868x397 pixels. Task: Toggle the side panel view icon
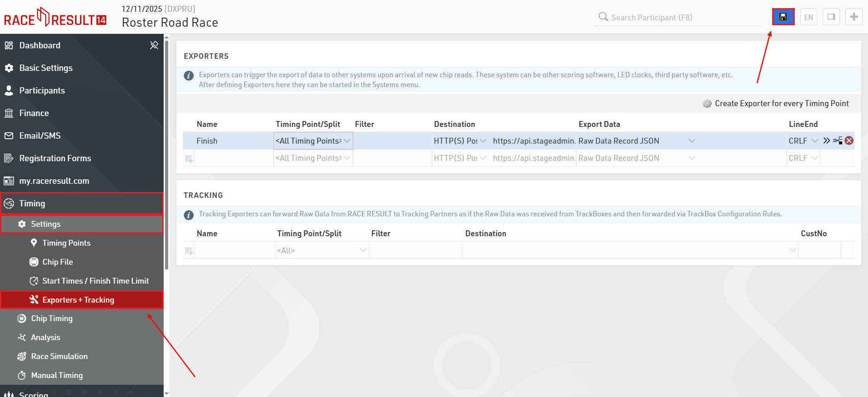click(831, 17)
